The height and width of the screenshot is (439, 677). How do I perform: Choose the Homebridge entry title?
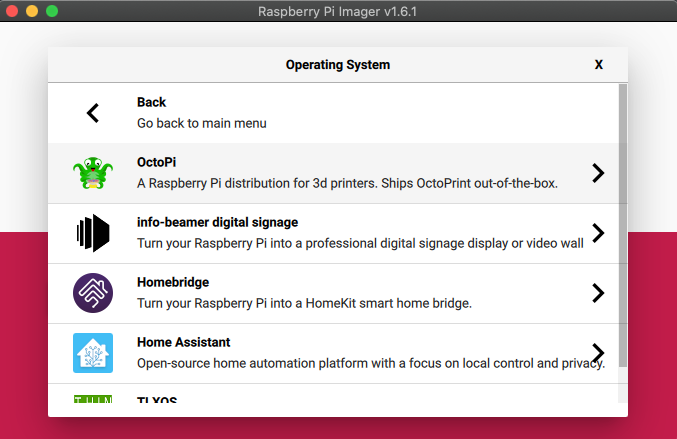[x=172, y=282]
